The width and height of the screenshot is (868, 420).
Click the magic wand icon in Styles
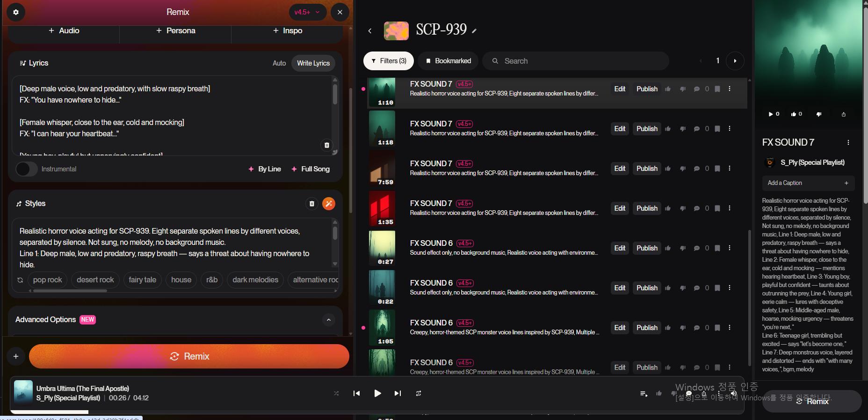(329, 204)
